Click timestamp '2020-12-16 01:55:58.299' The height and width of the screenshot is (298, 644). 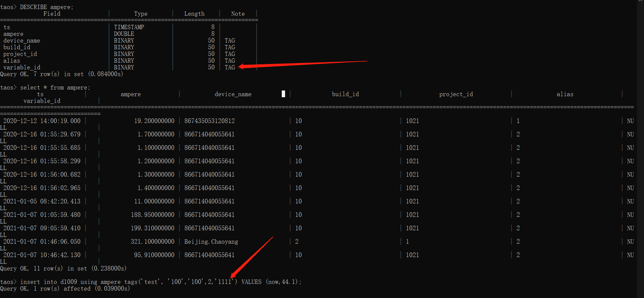42,161
